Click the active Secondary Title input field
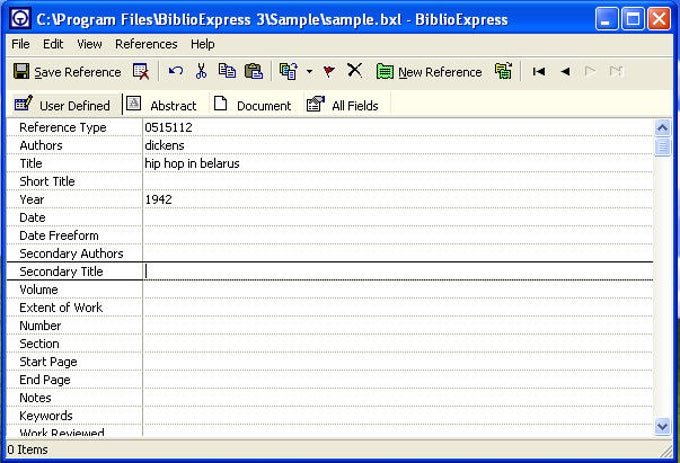This screenshot has width=680, height=463. pos(398,271)
